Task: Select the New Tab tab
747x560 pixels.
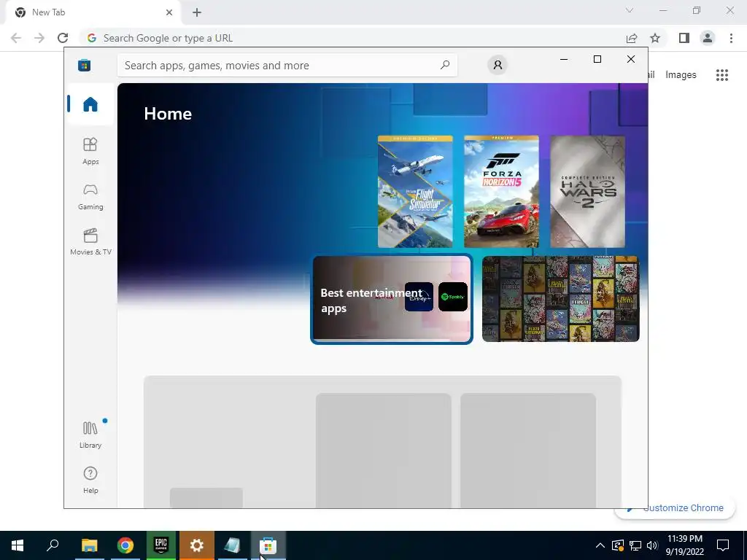Action: pos(93,12)
